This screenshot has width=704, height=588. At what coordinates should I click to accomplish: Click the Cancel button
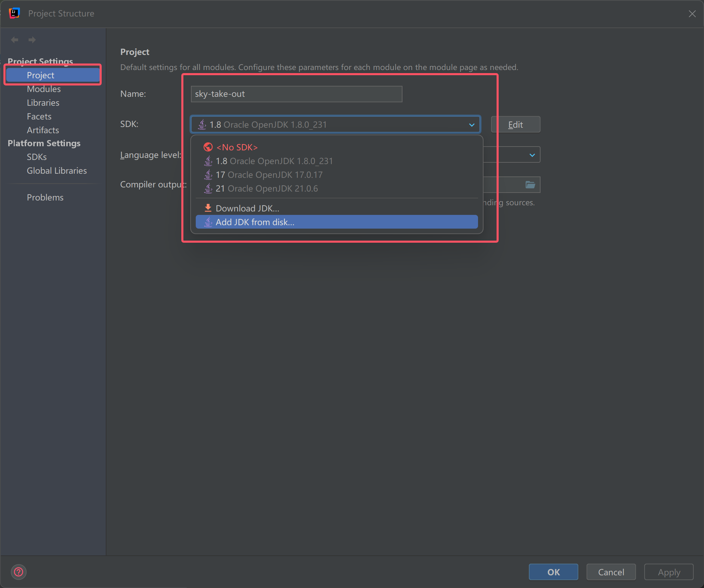(611, 572)
